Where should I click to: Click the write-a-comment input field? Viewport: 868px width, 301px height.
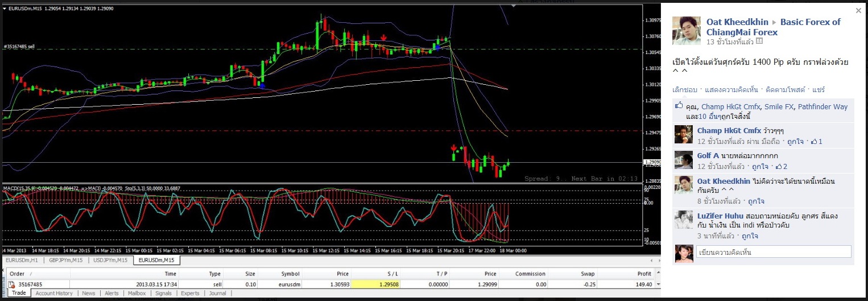pyautogui.click(x=774, y=251)
